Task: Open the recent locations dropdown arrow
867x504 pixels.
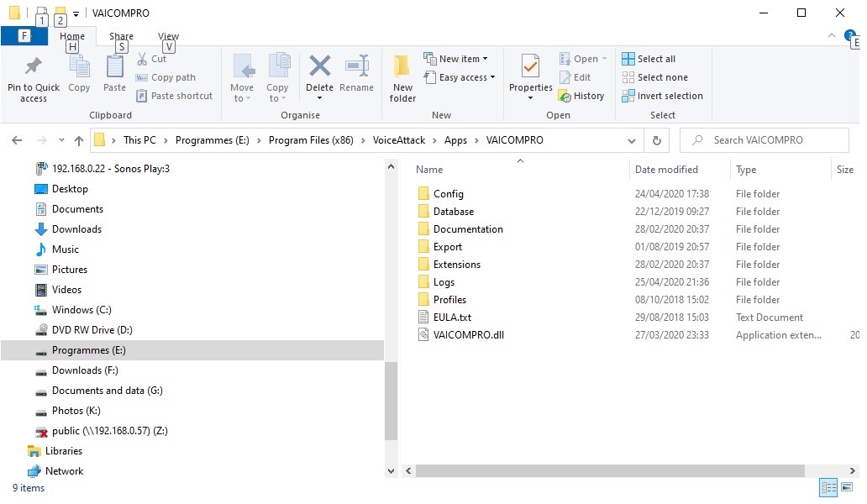Action: [61, 140]
